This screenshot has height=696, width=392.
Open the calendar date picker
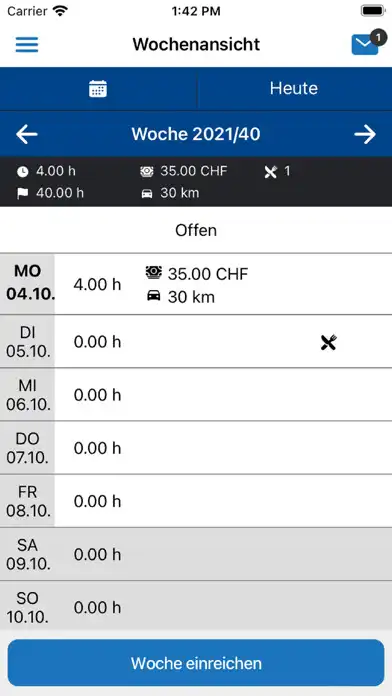click(98, 89)
